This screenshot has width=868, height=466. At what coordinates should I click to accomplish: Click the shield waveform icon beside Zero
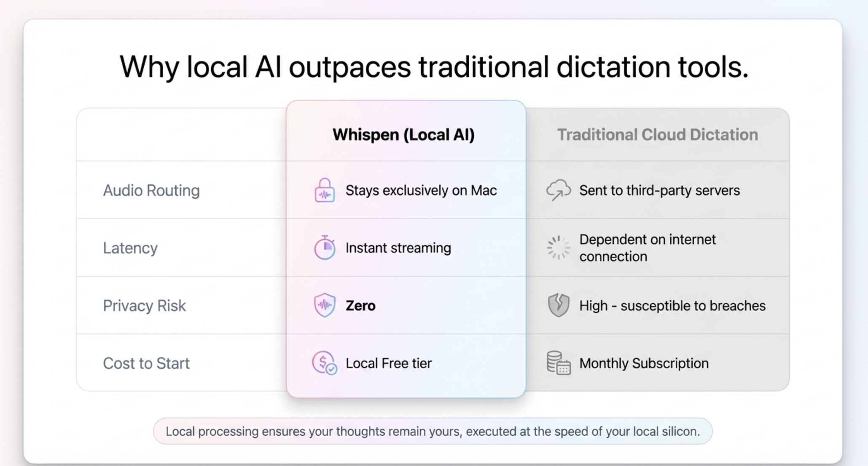[x=324, y=305]
